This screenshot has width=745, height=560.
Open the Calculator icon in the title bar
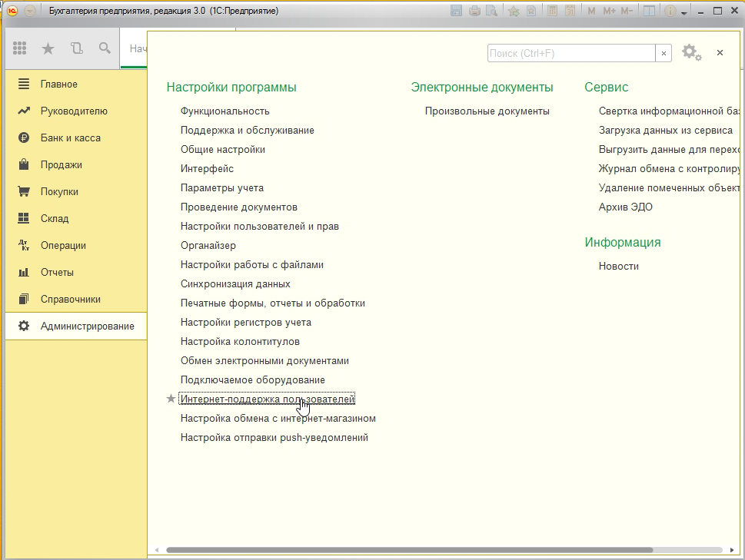(552, 11)
